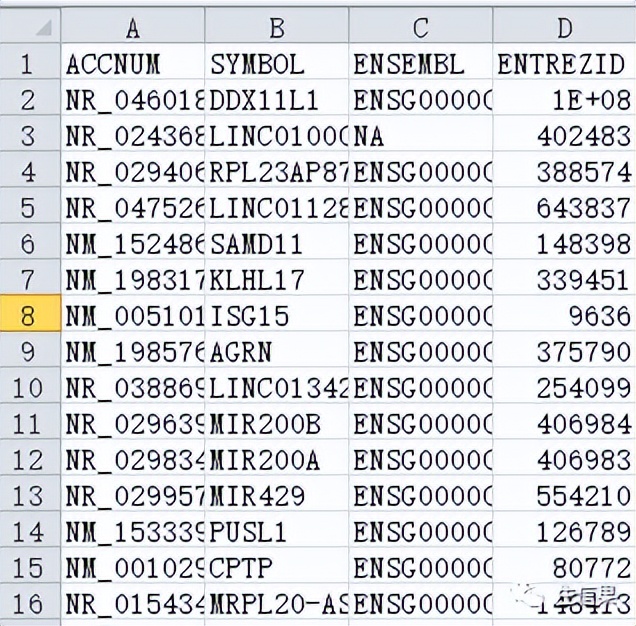Select cell with value 554210
The image size is (636, 626).
point(565,493)
